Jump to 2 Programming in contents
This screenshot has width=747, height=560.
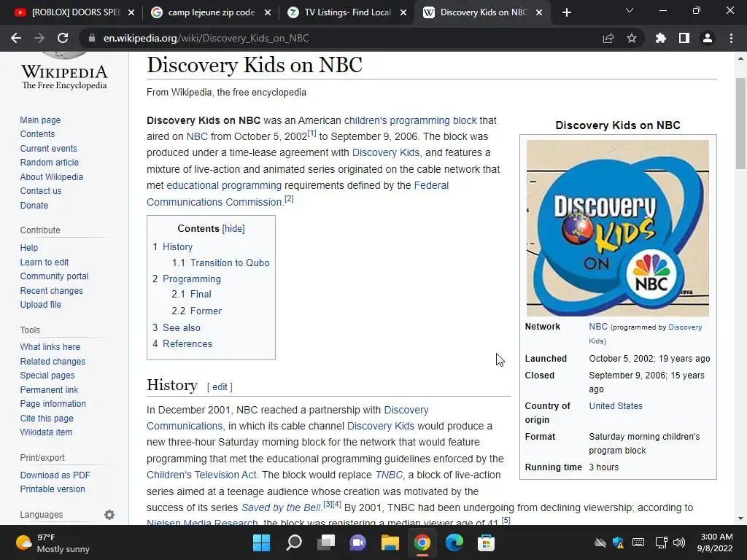click(187, 279)
